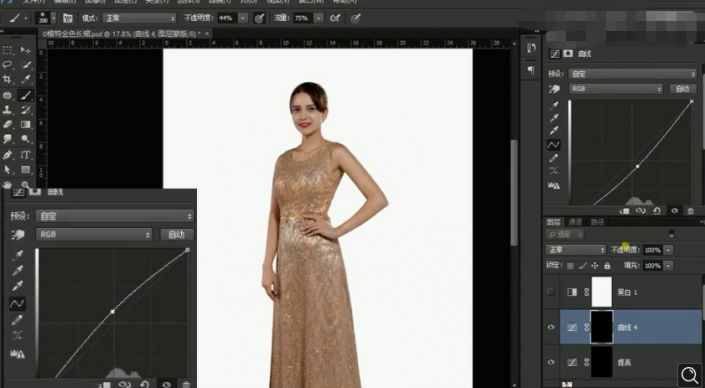Viewport: 705px width, 388px height.
Task: Switch to the 路径 tab
Action: (x=597, y=222)
